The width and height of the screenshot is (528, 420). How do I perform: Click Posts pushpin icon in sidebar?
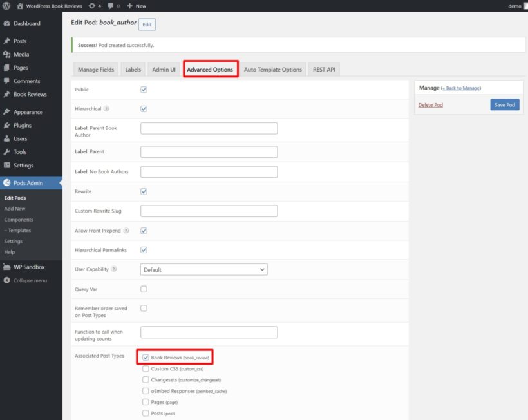tap(6, 41)
